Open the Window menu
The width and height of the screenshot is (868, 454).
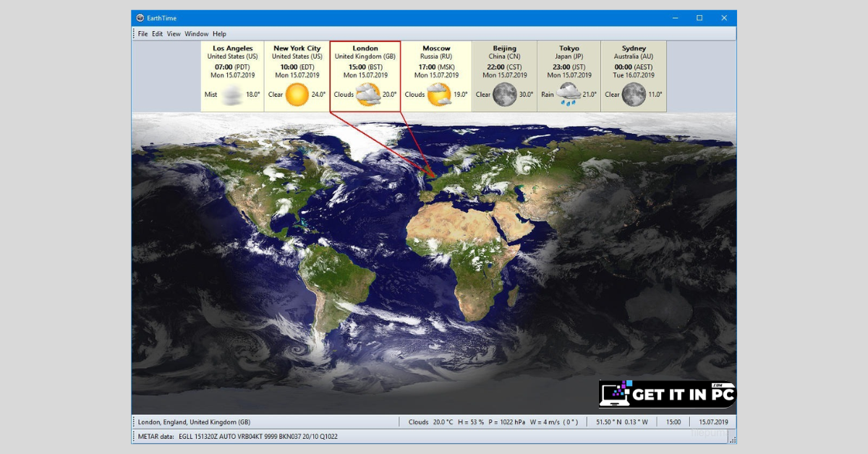pos(196,34)
